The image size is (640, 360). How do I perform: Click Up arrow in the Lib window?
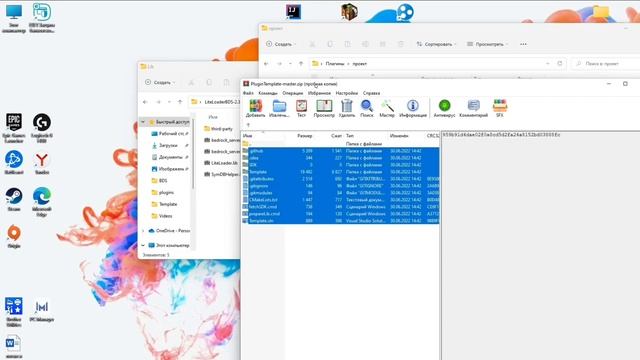[x=180, y=102]
